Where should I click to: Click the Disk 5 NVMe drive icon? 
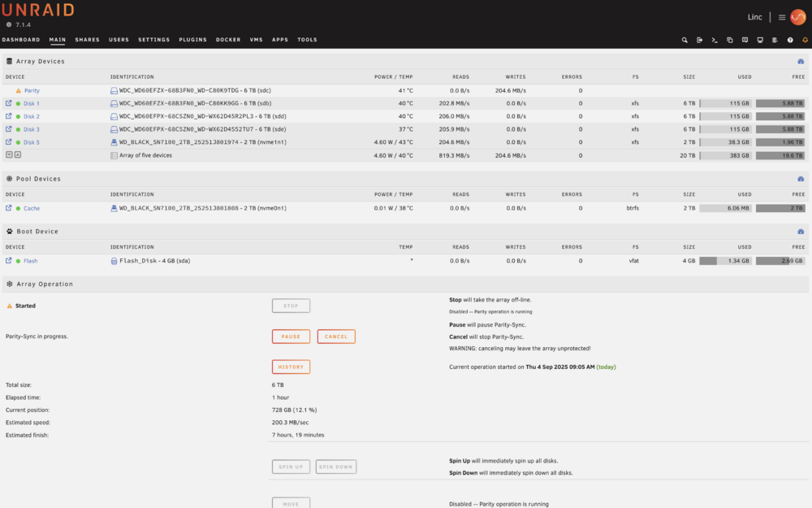pos(114,142)
